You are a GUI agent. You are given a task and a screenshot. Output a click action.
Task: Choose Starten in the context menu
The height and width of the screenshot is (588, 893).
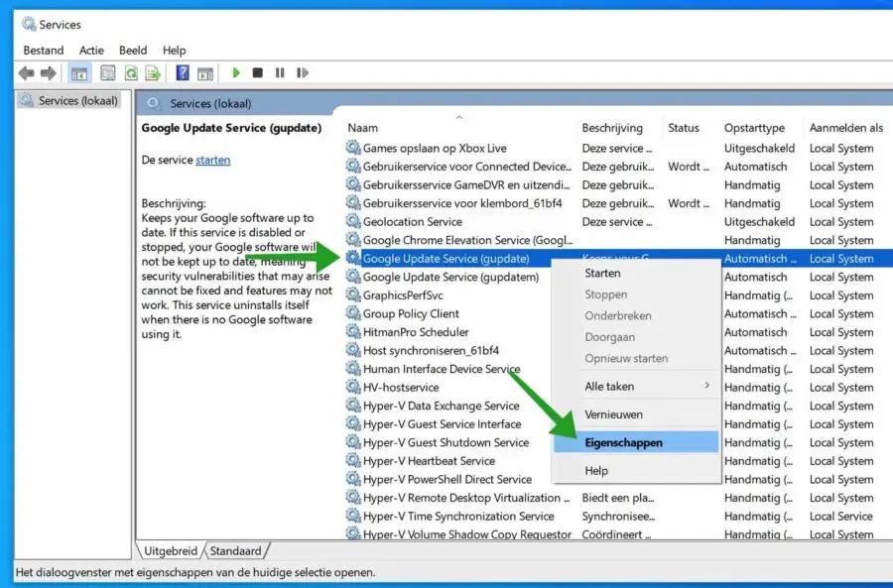point(636,274)
